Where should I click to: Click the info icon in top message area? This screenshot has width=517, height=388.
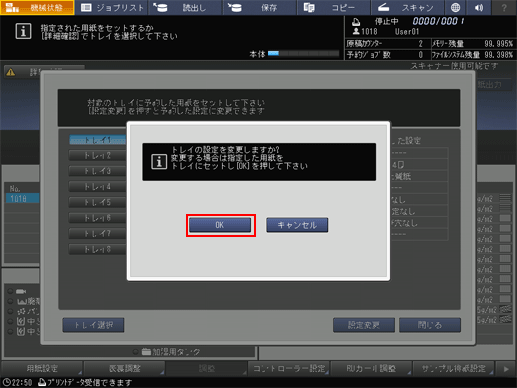click(x=23, y=31)
